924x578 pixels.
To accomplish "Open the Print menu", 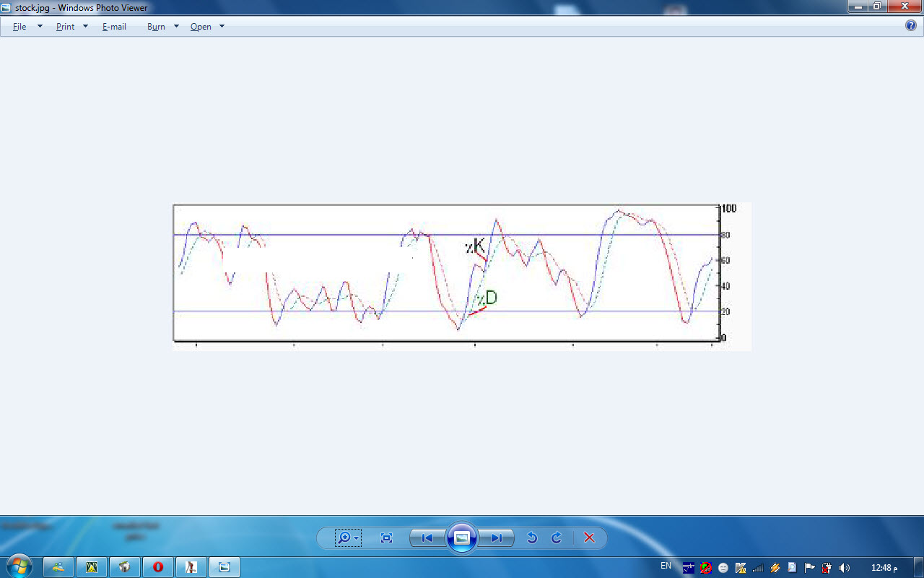I will (x=65, y=27).
